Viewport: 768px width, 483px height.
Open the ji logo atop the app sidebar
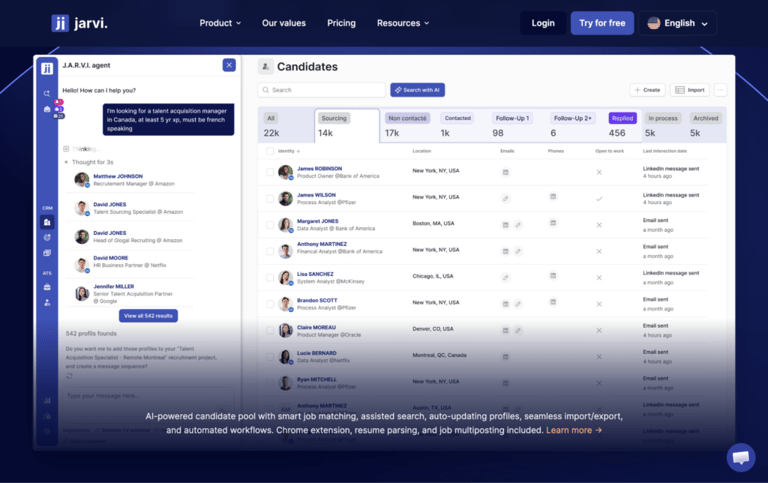(47, 68)
